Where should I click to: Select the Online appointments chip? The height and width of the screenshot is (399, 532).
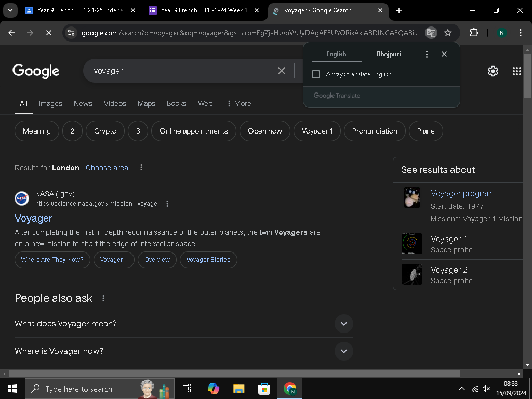[x=194, y=131]
